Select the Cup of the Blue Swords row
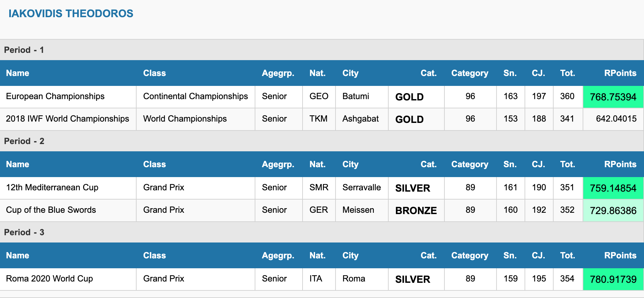Viewport: 644px width, 298px height. [322, 210]
